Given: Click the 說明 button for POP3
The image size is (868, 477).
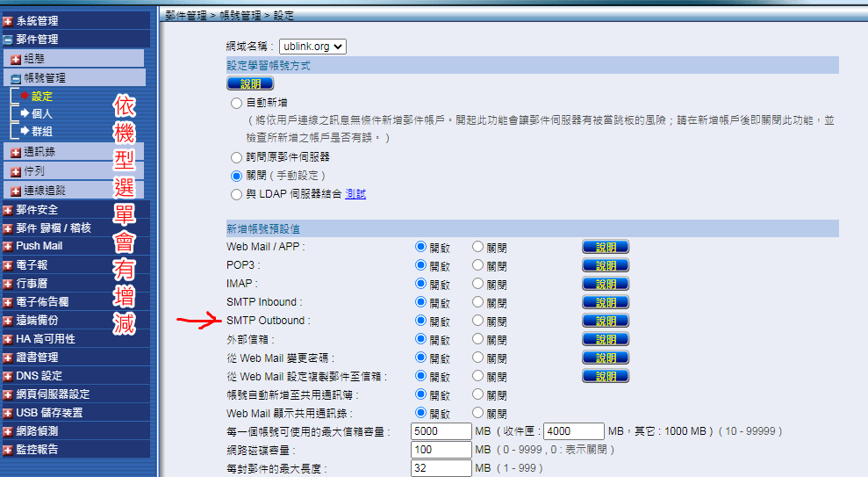Looking at the screenshot, I should tap(606, 265).
